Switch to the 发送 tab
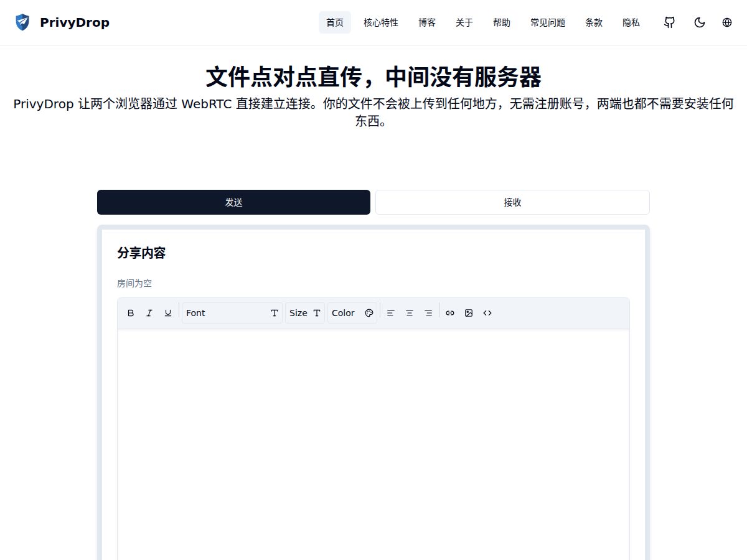 (234, 202)
